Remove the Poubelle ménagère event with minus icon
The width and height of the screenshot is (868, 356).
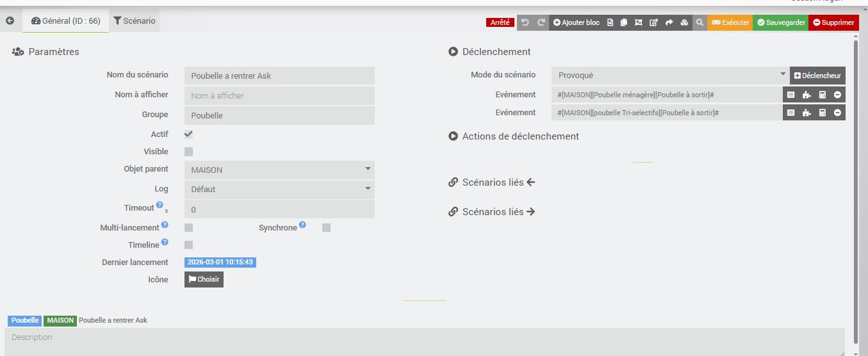[x=837, y=95]
